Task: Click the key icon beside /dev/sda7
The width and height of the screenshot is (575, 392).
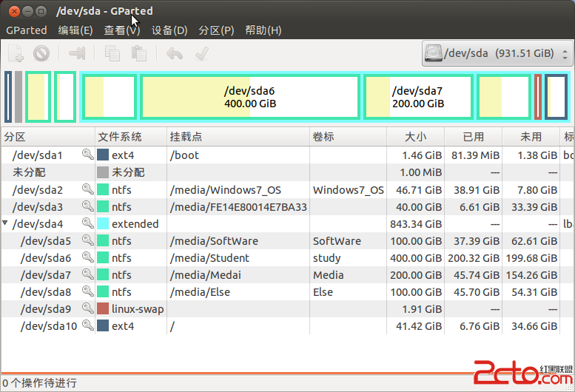Action: pos(87,274)
